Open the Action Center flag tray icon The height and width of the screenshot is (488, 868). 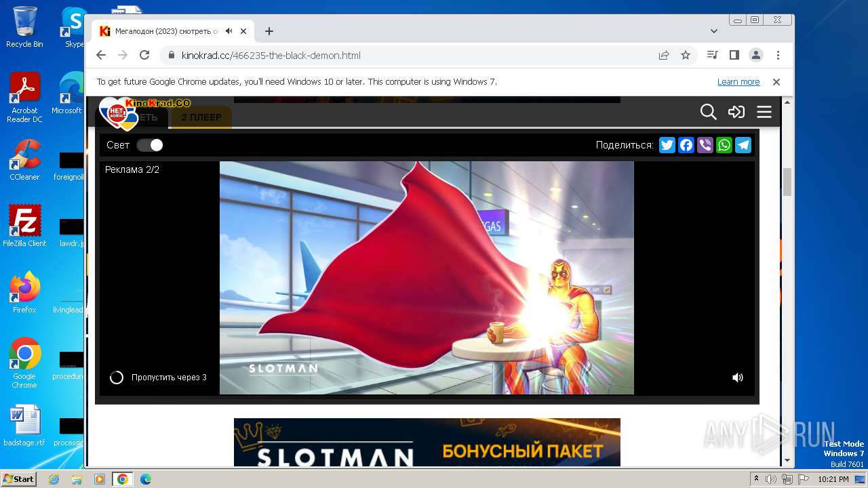point(803,479)
